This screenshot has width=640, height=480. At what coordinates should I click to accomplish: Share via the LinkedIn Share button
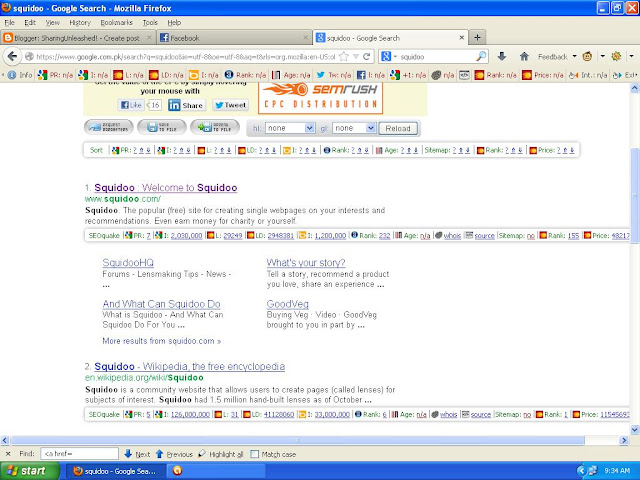tap(186, 105)
